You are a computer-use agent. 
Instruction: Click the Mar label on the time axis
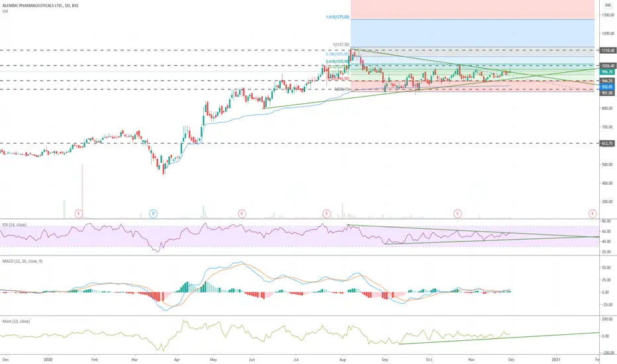point(134,359)
